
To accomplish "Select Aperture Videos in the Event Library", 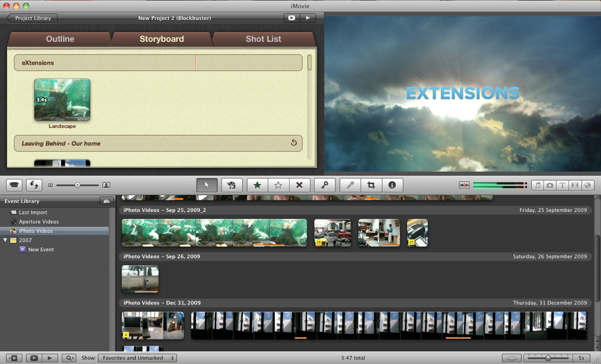I will point(55,222).
